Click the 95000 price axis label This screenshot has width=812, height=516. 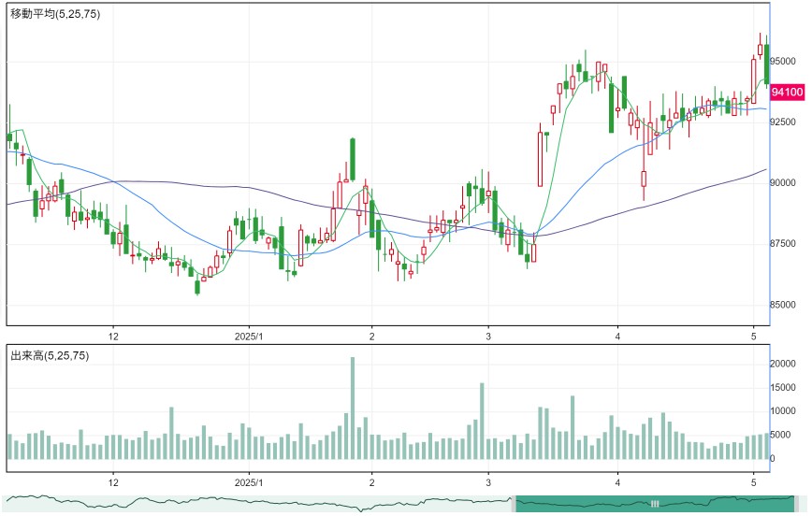782,61
